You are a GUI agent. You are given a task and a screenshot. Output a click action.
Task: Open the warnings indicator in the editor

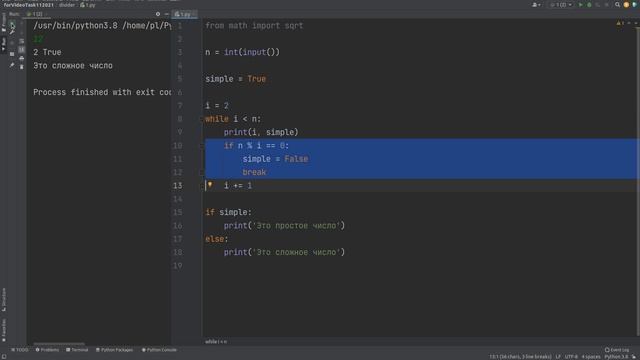pyautogui.click(x=620, y=23)
